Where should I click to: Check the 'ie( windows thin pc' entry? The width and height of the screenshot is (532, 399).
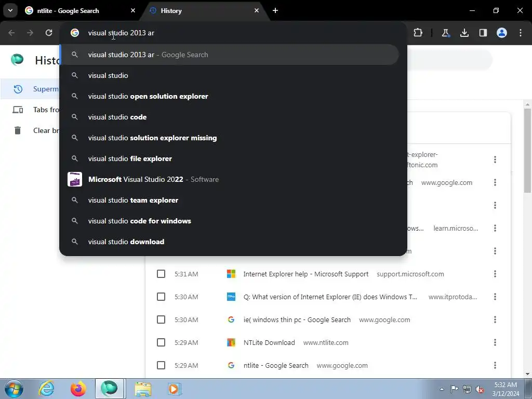(161, 320)
